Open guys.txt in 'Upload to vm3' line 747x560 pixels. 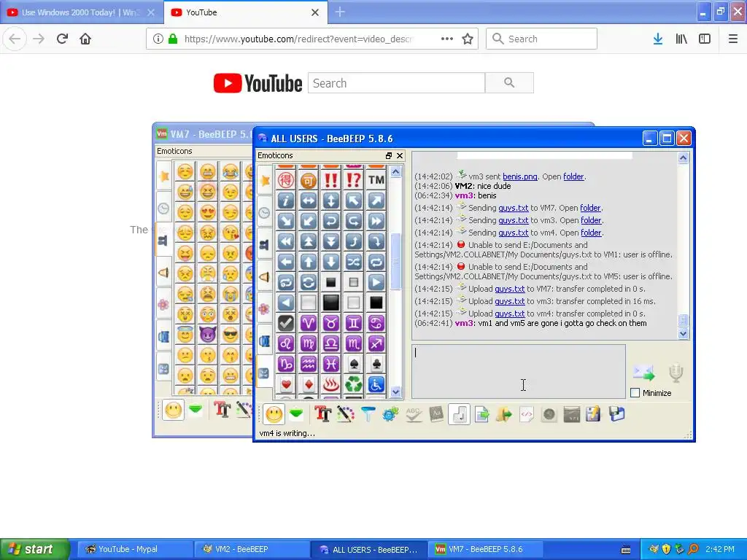tap(510, 301)
